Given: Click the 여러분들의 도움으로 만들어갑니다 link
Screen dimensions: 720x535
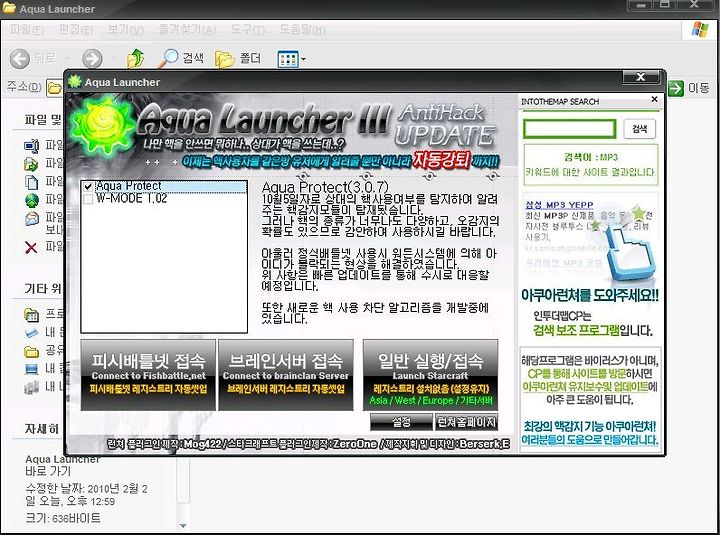Looking at the screenshot, I should 590,439.
